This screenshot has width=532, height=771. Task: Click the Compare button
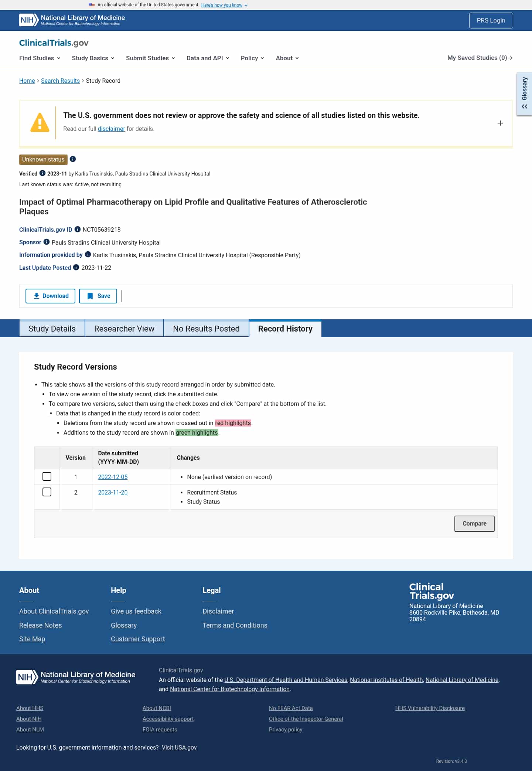[474, 523]
